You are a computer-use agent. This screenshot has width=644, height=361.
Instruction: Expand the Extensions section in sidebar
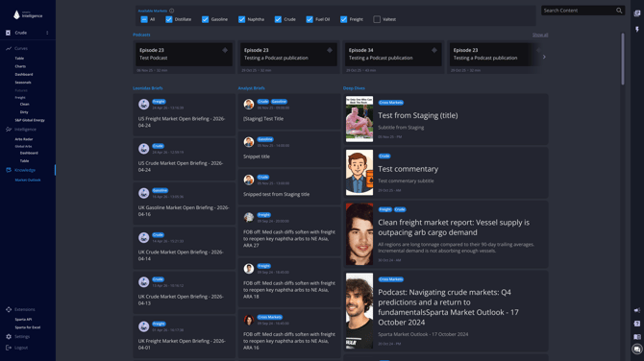[x=25, y=309]
